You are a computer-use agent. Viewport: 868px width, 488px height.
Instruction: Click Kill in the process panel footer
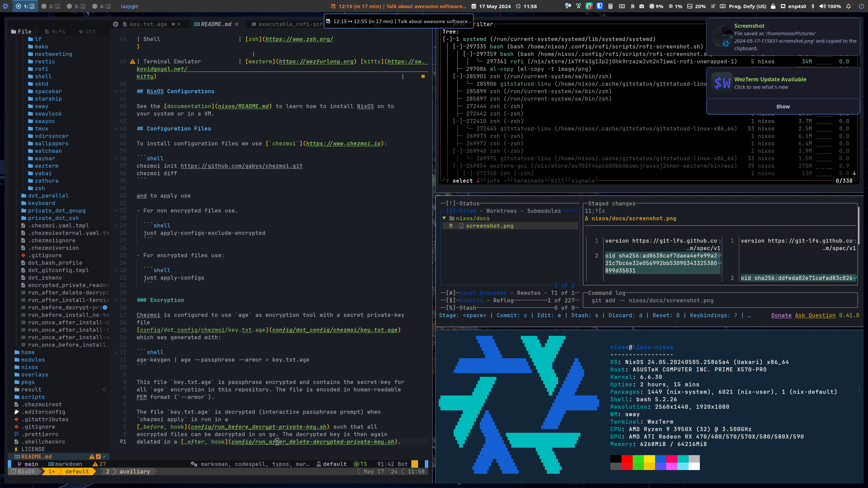[557, 181]
